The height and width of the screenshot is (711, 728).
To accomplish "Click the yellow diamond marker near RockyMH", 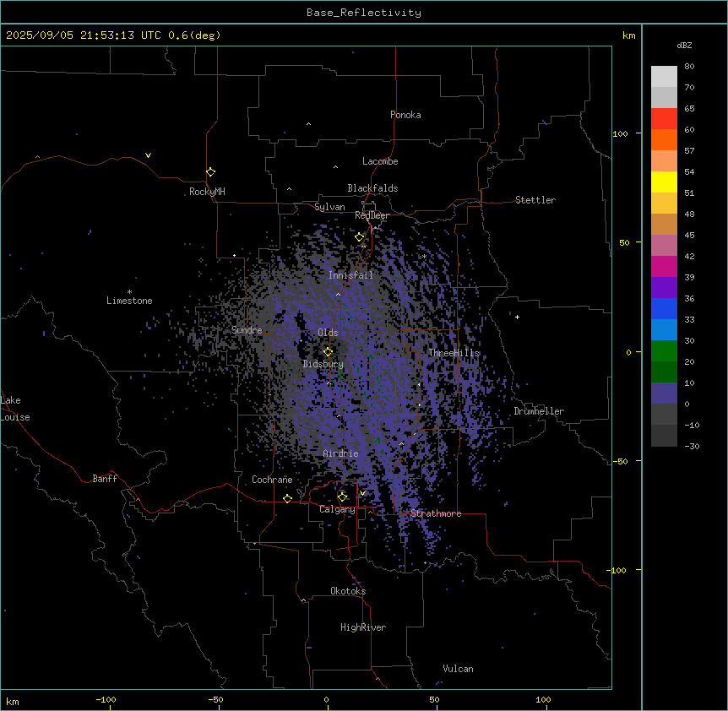I will coord(210,172).
